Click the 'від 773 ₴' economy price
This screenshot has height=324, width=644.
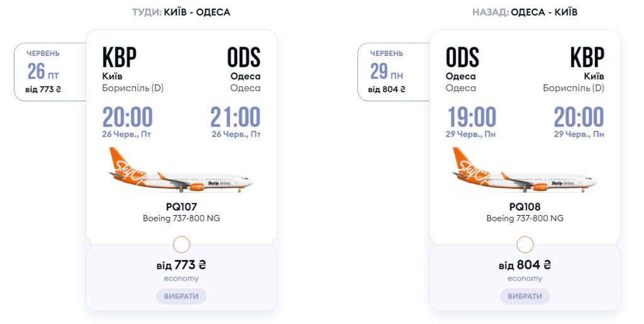[x=181, y=265]
